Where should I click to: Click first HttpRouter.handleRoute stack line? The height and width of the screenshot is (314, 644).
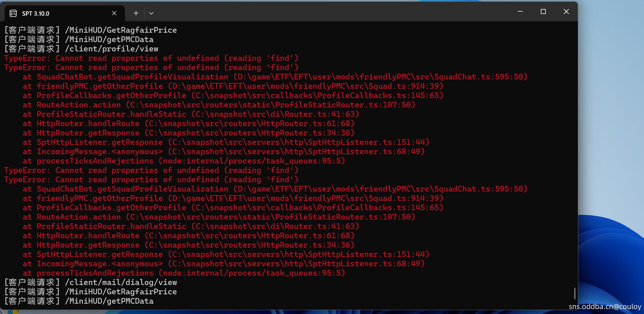tap(189, 123)
